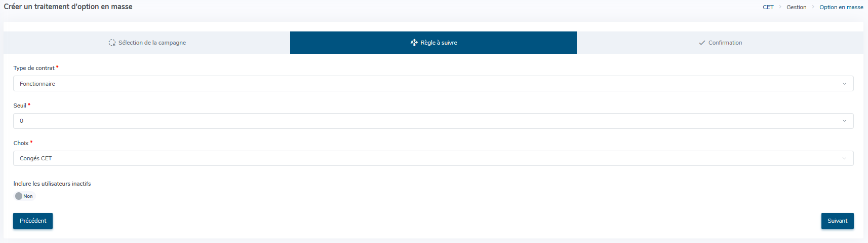Enable the Inclure les utilisateurs inactifs toggle

(x=24, y=196)
